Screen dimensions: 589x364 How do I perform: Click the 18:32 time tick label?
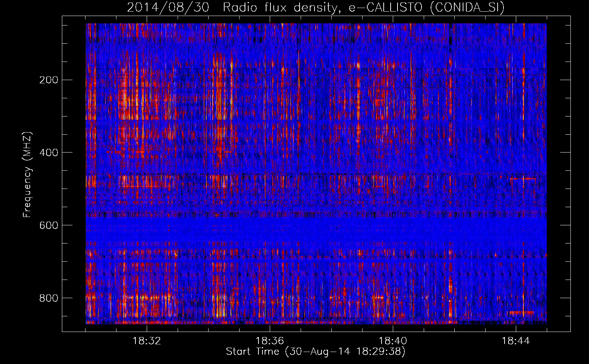tap(147, 341)
